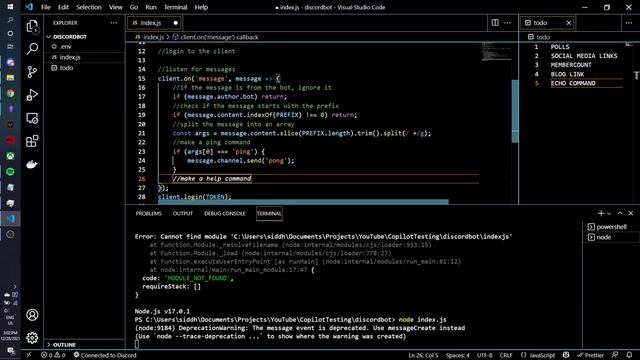Open the Remote Explorer view
The height and width of the screenshot is (360, 640).
point(32,118)
